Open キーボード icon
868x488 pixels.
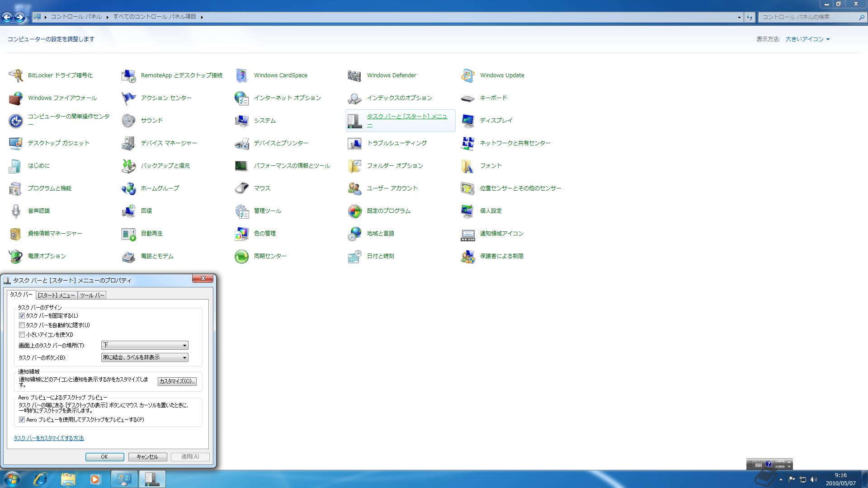pos(468,98)
